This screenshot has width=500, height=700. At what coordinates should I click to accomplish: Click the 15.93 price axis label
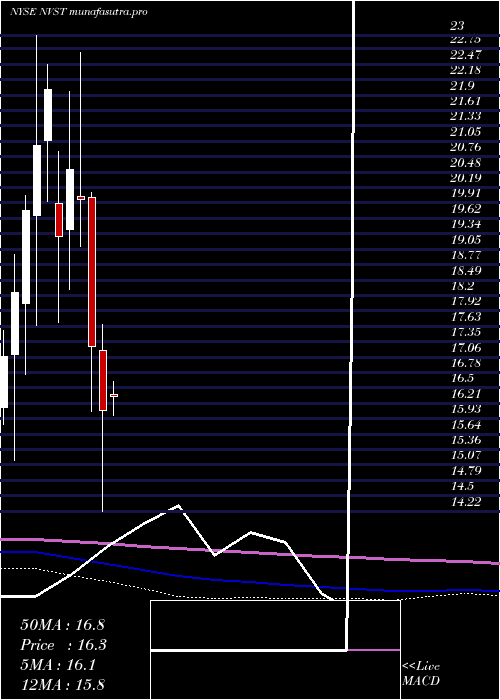coord(466,409)
